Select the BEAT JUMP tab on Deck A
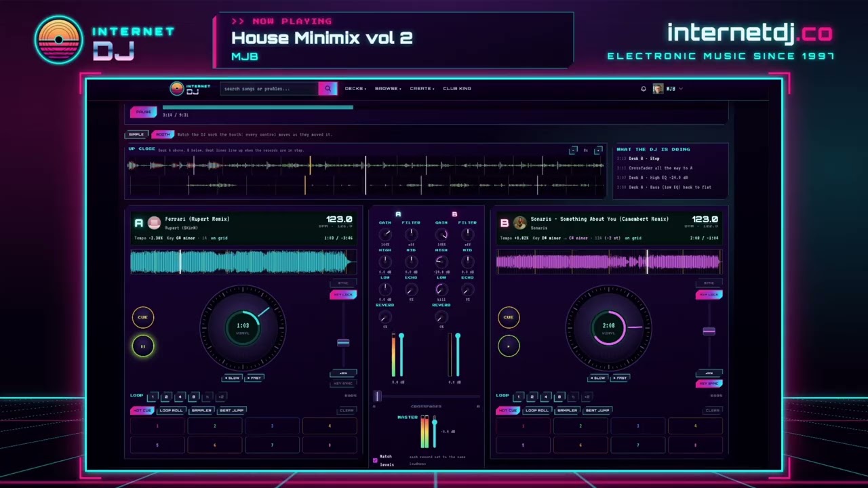This screenshot has width=868, height=488. 232,410
